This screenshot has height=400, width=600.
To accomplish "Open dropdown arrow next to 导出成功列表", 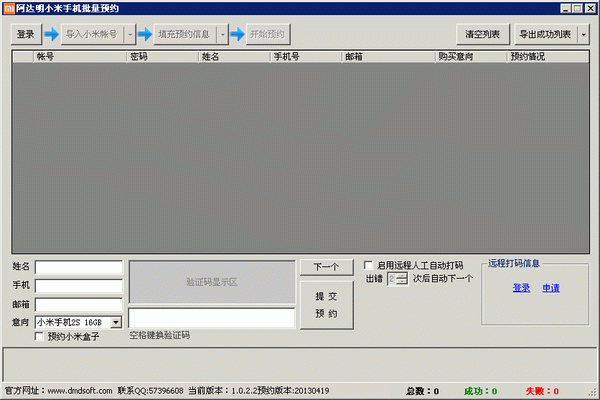I will 584,34.
